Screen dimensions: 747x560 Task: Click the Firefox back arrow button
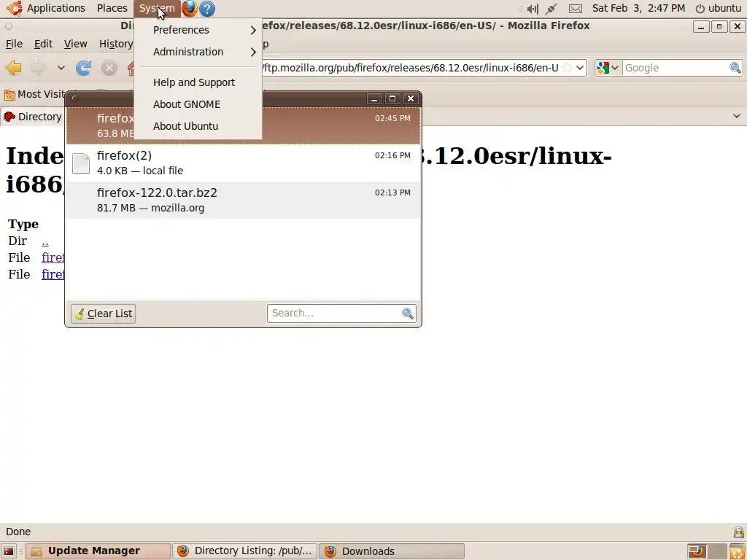pos(13,68)
